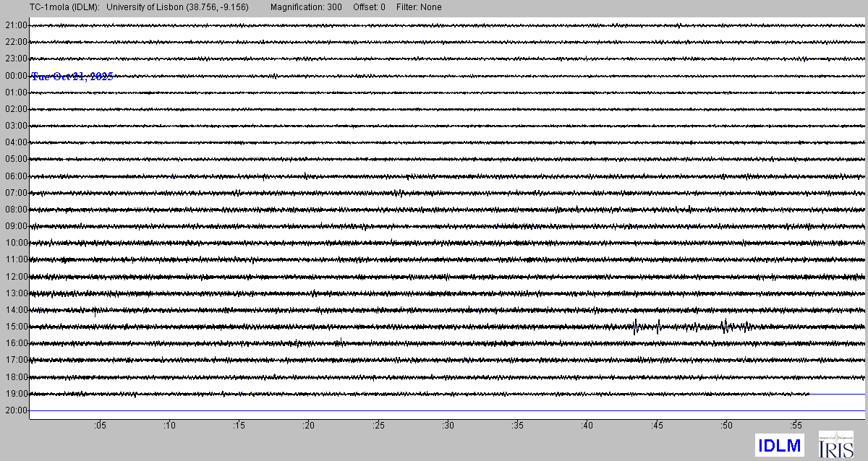Click the Offset: 0 header value

tap(369, 7)
